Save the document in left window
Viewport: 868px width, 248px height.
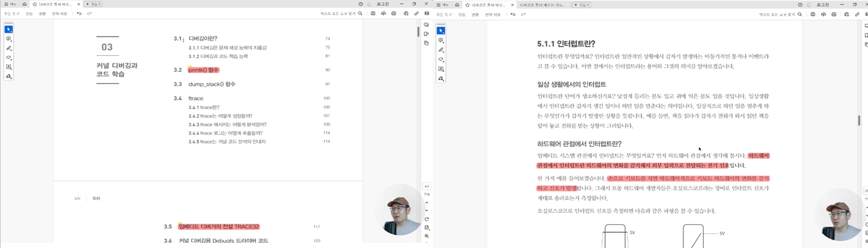tap(373, 13)
